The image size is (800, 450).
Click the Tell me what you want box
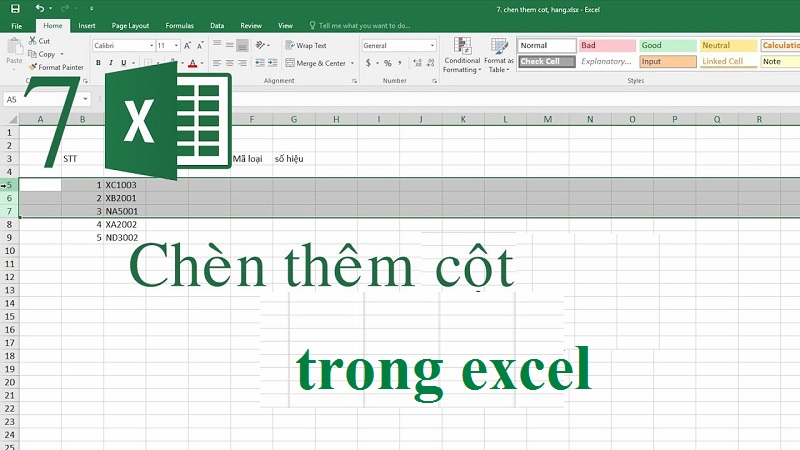pos(360,26)
